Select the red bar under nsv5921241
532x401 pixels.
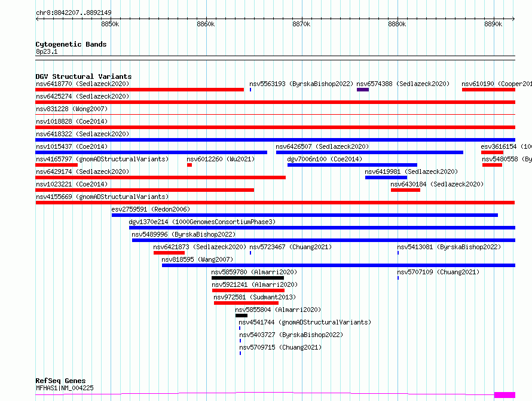248,290
